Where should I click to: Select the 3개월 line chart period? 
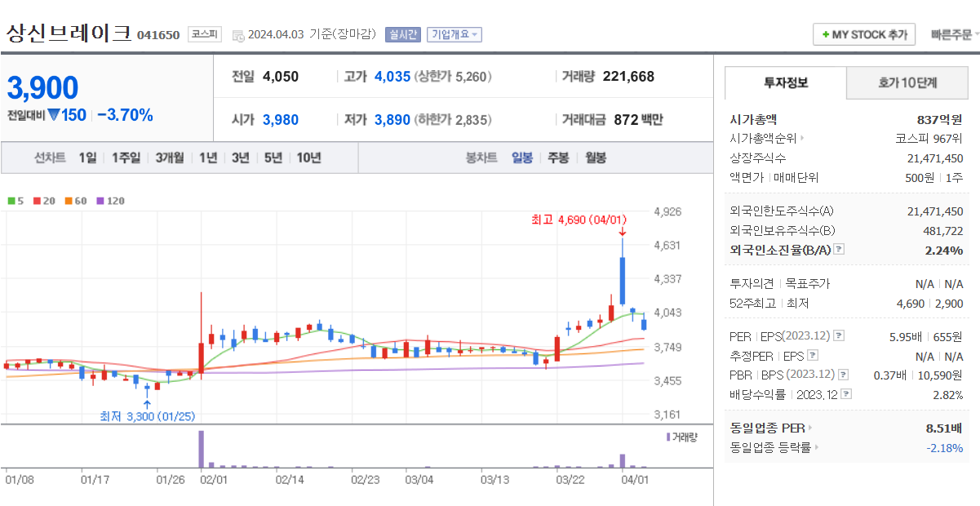click(170, 158)
